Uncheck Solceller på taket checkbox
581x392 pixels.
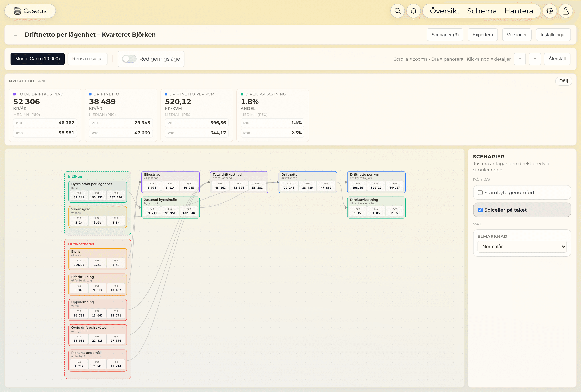tap(480, 210)
